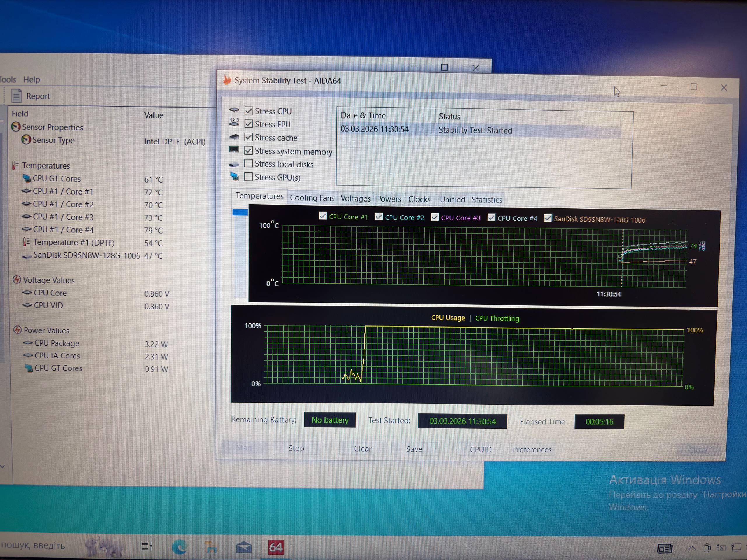
Task: Open the Statistics tab
Action: [x=487, y=200]
